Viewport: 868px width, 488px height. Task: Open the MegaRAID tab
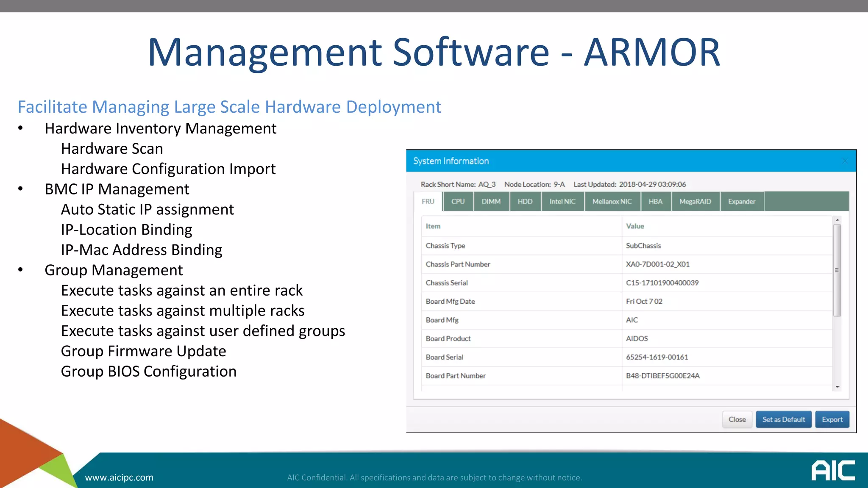pyautogui.click(x=695, y=202)
